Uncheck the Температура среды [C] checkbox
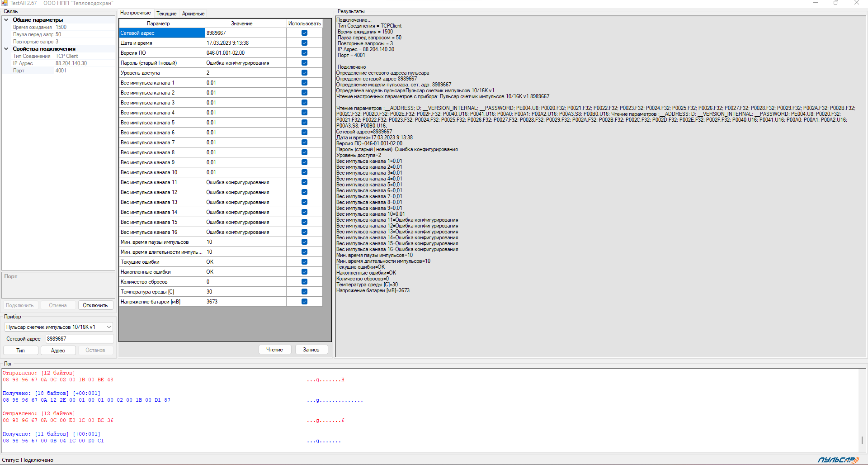Screen dimensions: 868x465 coord(304,292)
